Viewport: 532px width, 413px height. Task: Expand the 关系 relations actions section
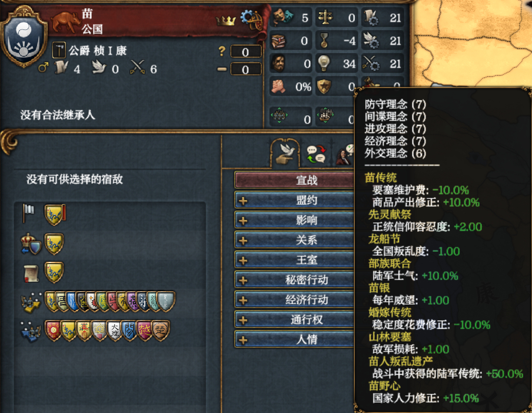[294, 240]
